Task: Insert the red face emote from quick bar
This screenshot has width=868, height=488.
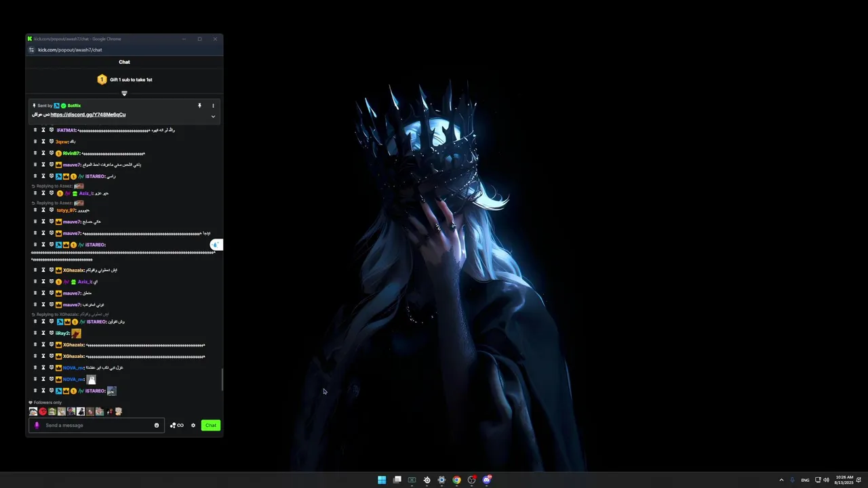Action: tap(43, 411)
